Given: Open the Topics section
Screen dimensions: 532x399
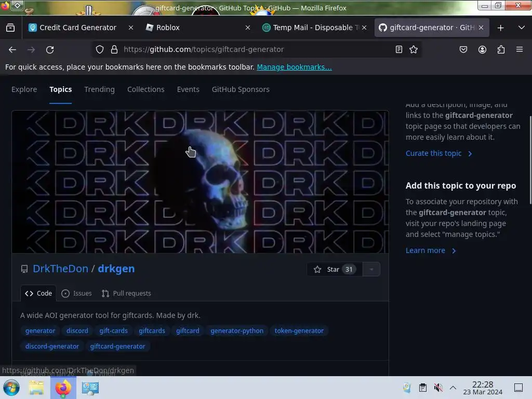Looking at the screenshot, I should [60, 89].
